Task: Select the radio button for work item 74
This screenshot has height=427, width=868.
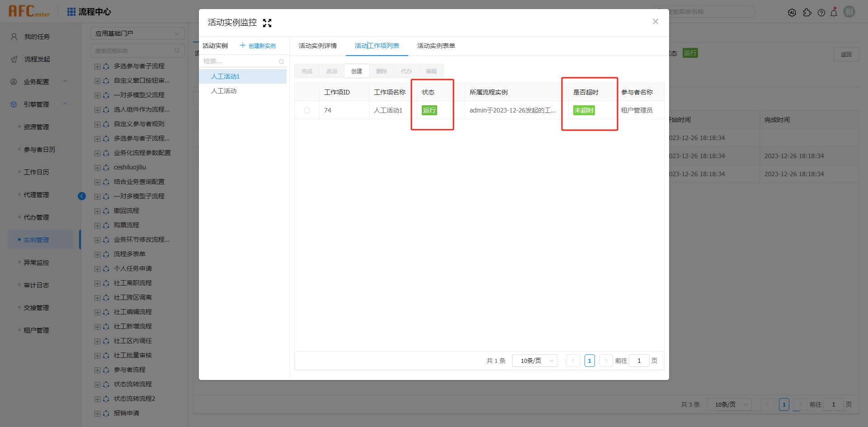Action: pos(307,110)
